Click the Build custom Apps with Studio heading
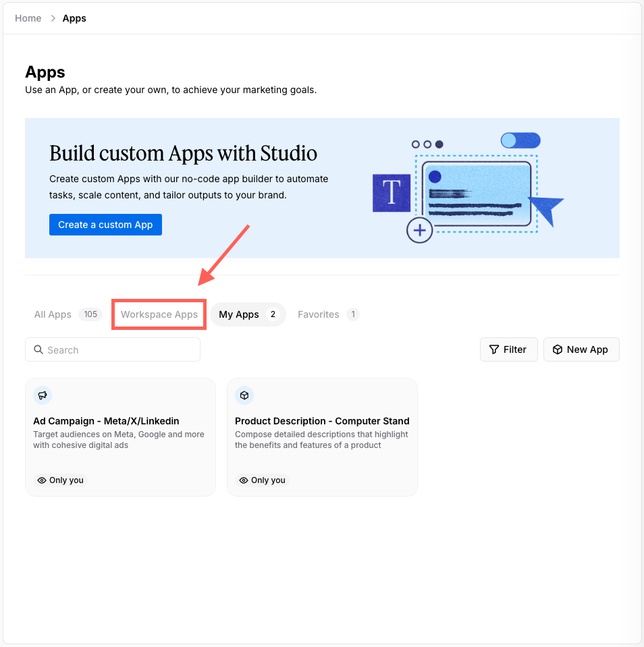644x647 pixels. [x=184, y=153]
